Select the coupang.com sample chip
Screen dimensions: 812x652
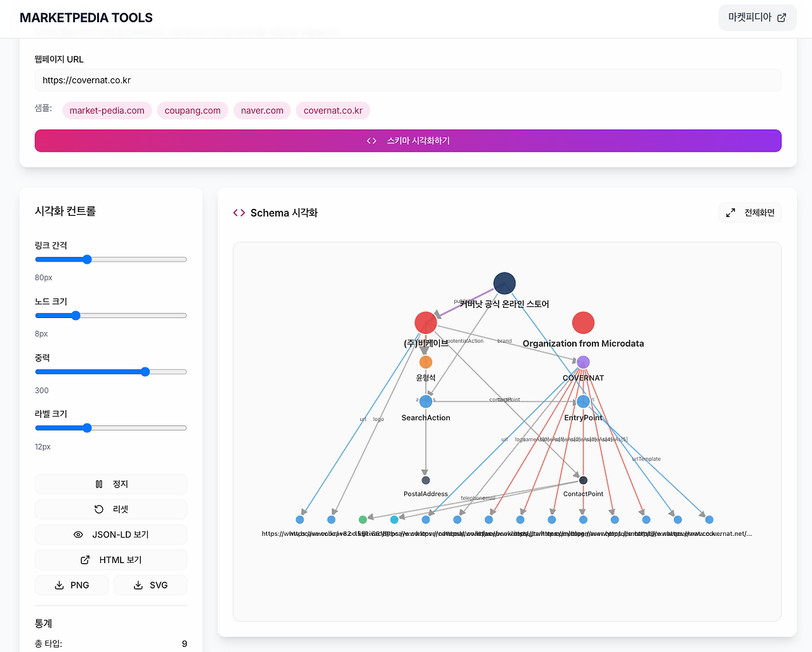193,110
